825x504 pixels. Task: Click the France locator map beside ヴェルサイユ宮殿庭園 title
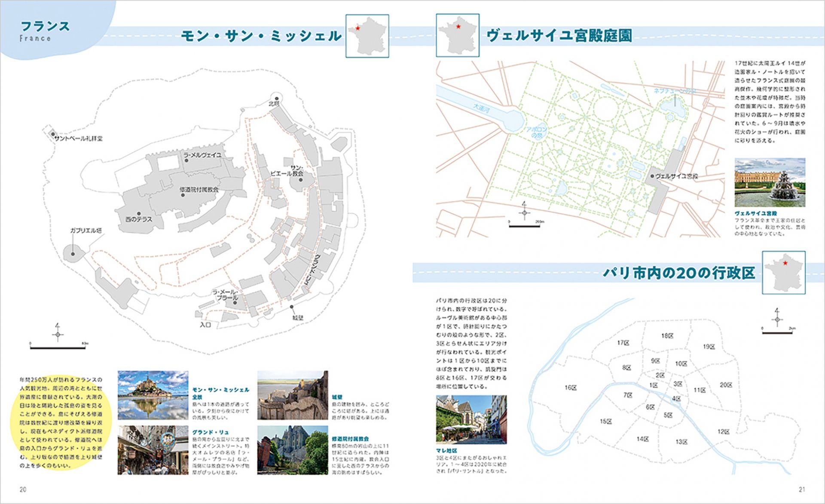point(458,35)
